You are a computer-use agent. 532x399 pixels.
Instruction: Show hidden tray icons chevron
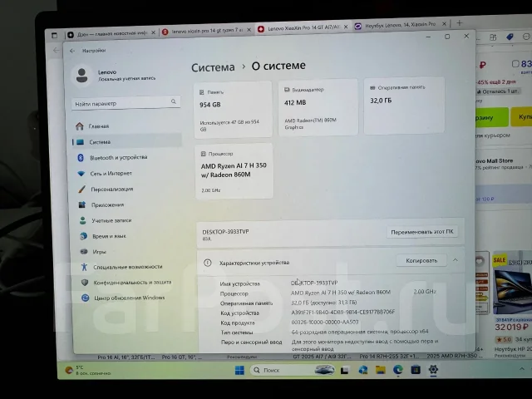coord(522,369)
